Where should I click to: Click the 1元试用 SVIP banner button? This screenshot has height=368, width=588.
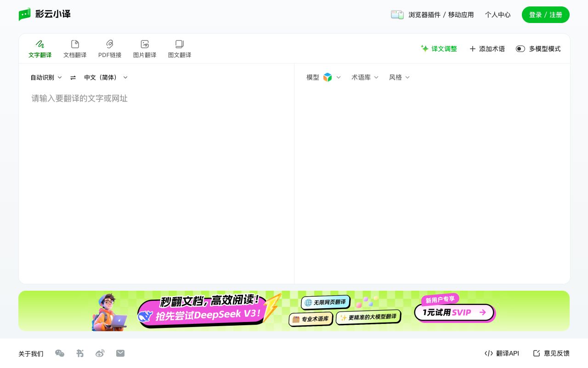pyautogui.click(x=454, y=312)
